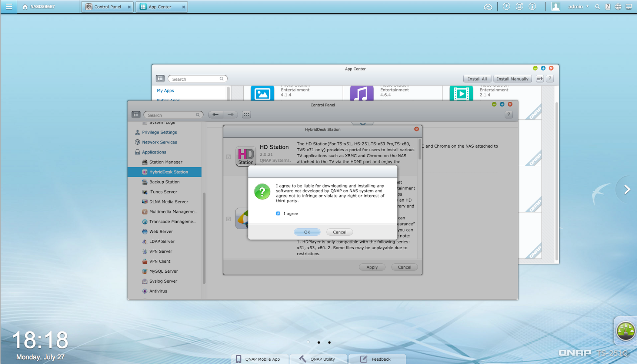Open the event notifications info icon
Viewport: 637px width, 364px height.
point(532,7)
